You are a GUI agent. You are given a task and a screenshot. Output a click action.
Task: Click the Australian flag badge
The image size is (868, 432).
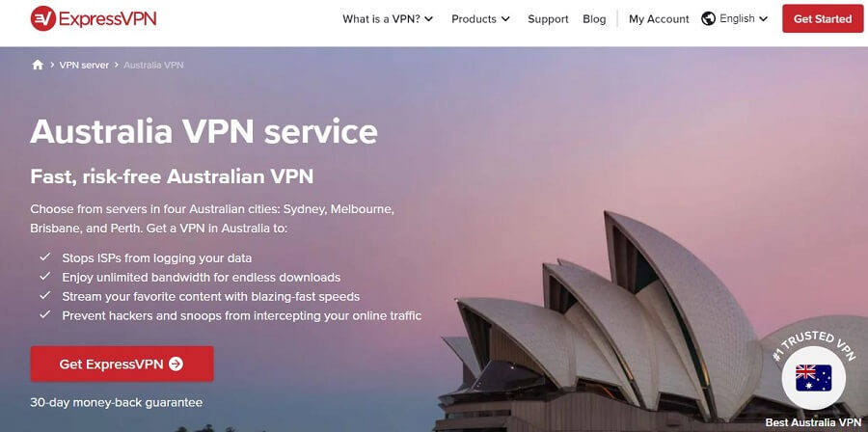click(813, 378)
